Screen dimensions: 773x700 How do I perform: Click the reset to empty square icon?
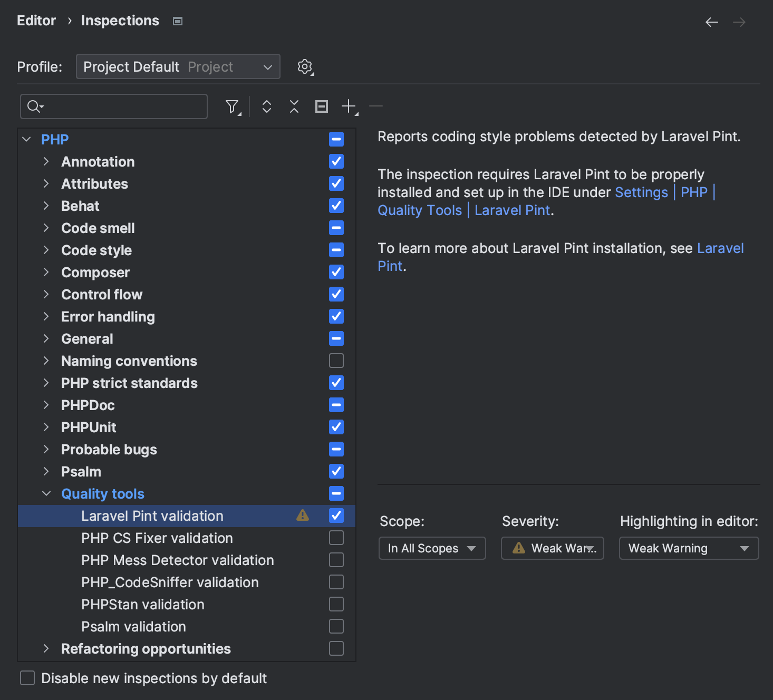[322, 106]
